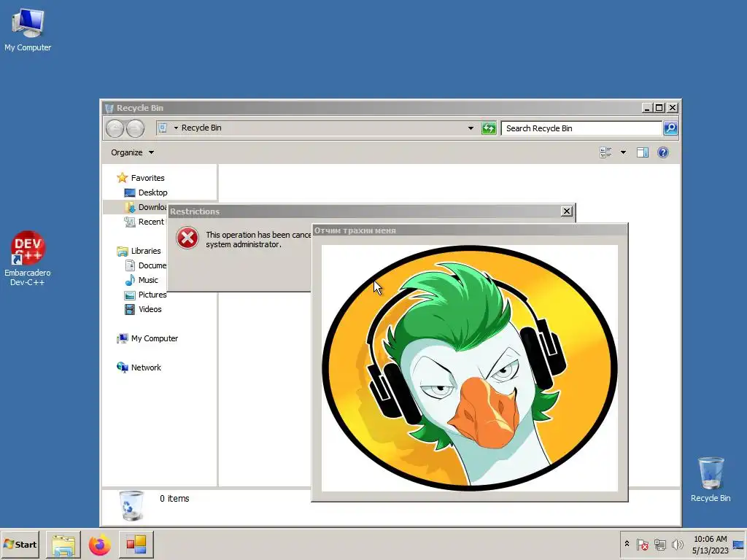Close the Restrictions dialog
This screenshot has height=560, width=747.
click(566, 211)
